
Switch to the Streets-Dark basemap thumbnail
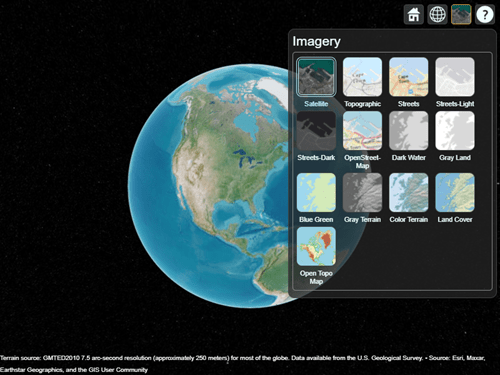click(316, 131)
